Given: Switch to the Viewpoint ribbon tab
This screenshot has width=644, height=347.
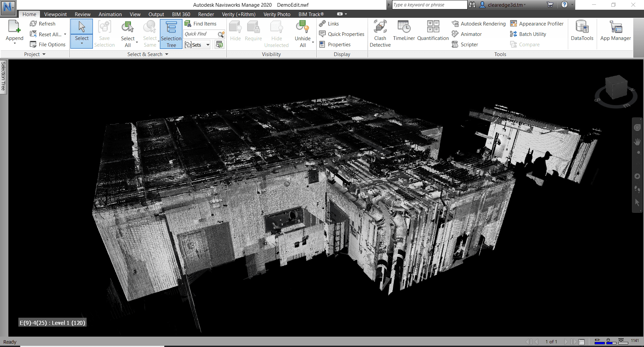Looking at the screenshot, I should 55,14.
